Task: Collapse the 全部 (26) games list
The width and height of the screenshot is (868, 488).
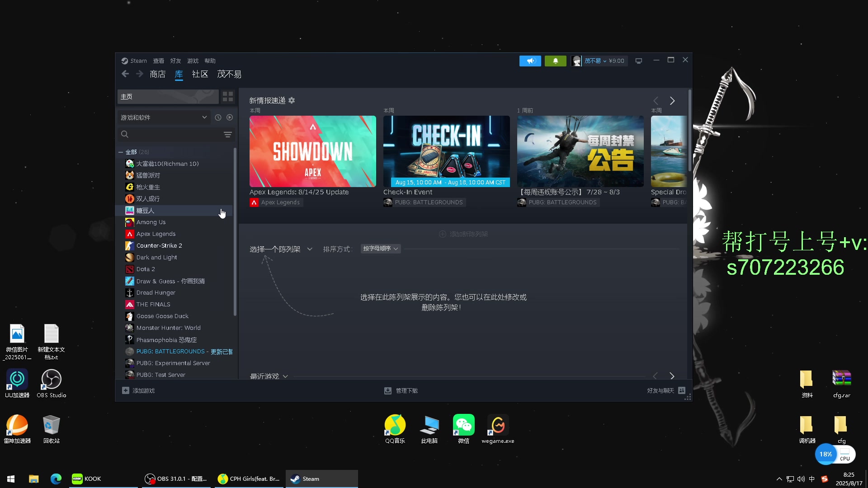Action: tap(121, 152)
